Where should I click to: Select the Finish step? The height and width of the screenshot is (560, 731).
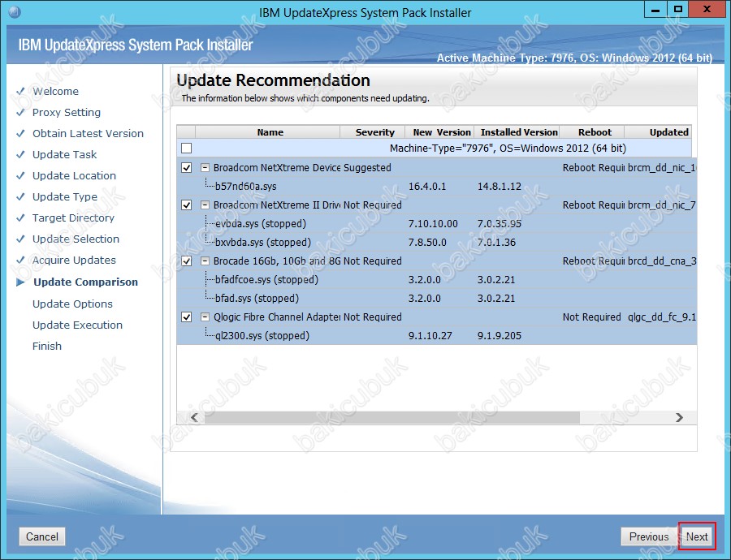point(46,346)
